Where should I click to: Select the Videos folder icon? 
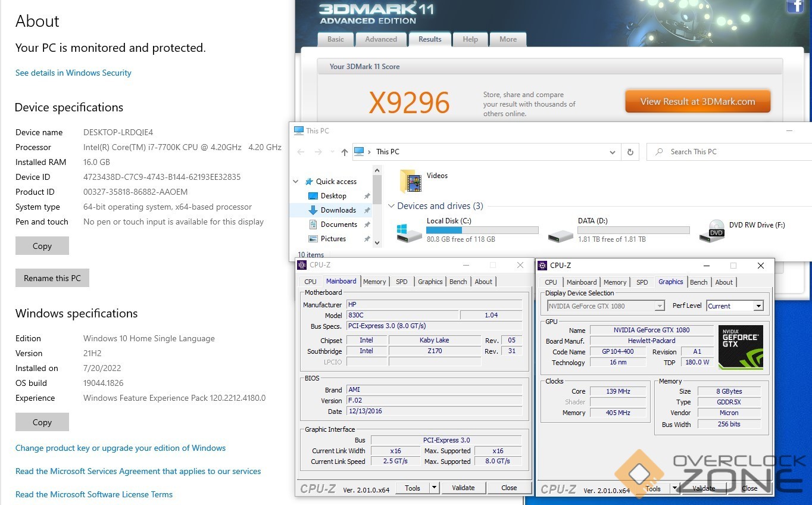pyautogui.click(x=410, y=180)
